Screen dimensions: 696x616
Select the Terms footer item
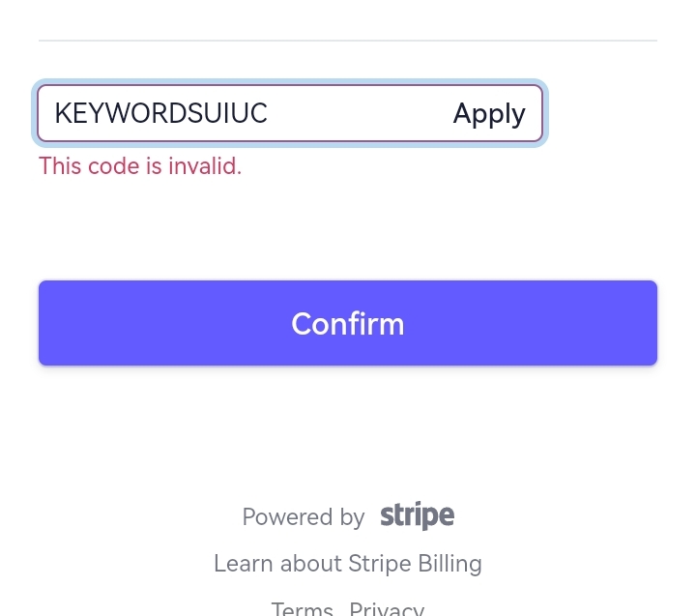302,609
